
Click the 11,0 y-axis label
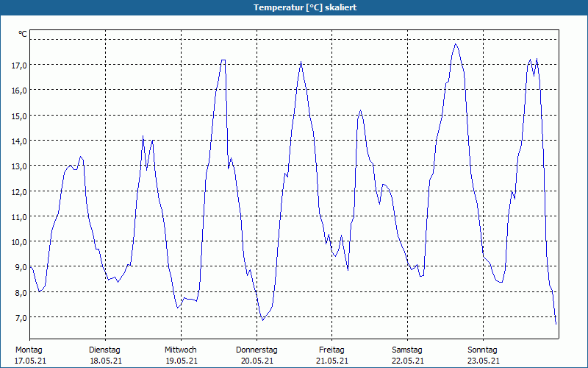20,217
